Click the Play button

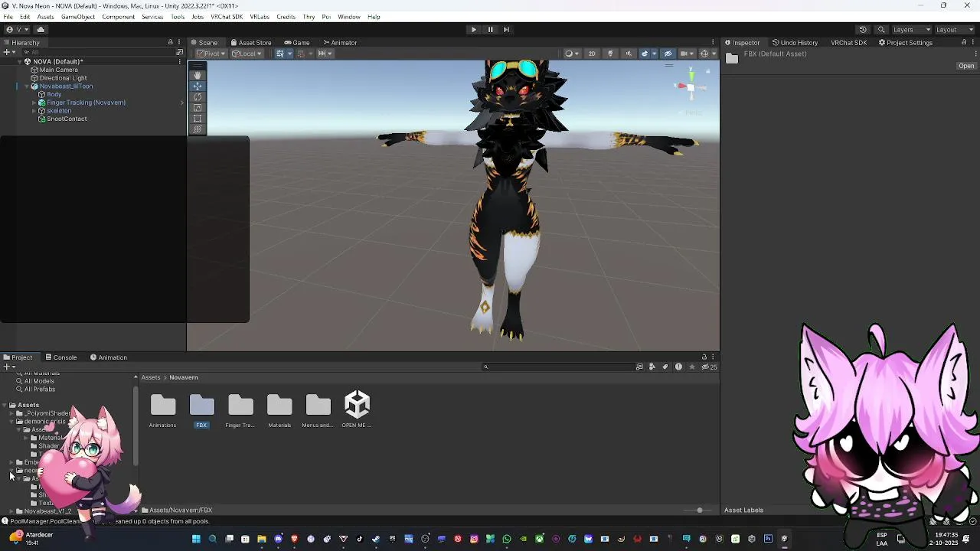(x=473, y=30)
